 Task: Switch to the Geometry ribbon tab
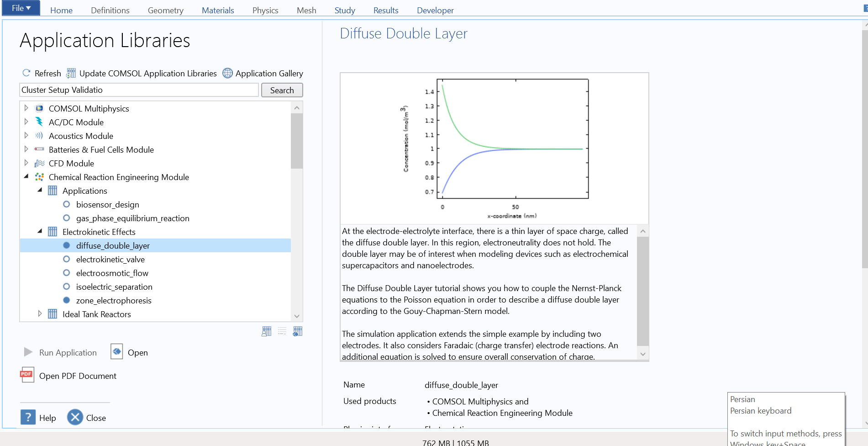165,10
